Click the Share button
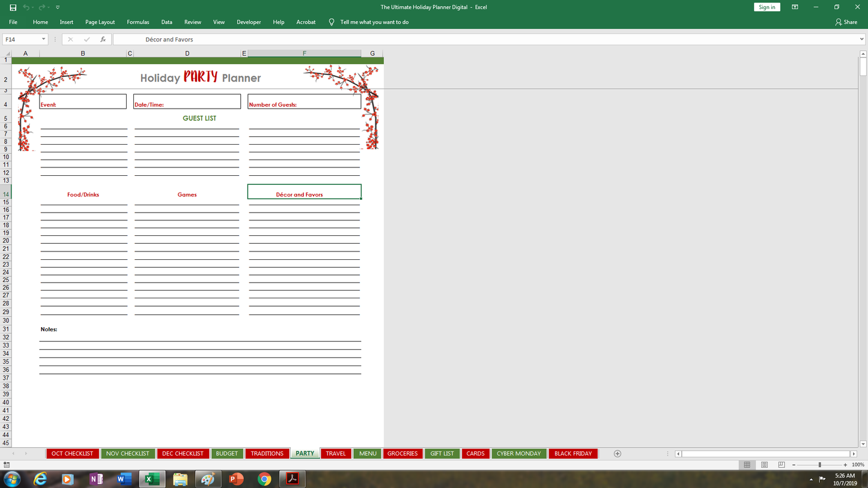The height and width of the screenshot is (488, 868). (x=846, y=22)
